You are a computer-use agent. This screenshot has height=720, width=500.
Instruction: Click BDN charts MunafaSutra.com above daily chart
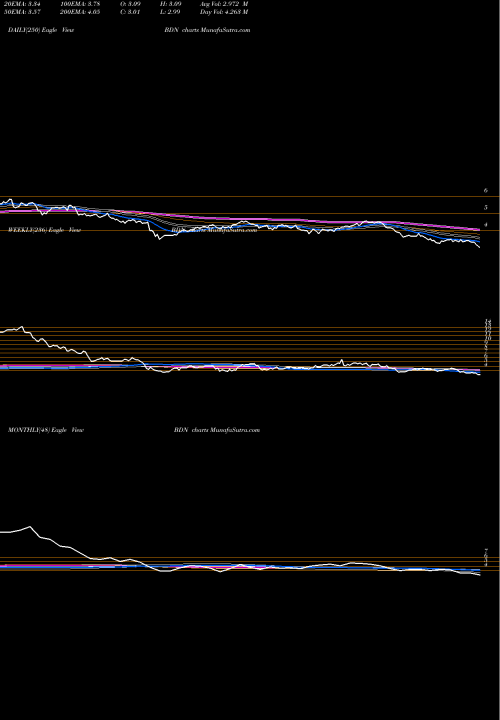coord(207,30)
